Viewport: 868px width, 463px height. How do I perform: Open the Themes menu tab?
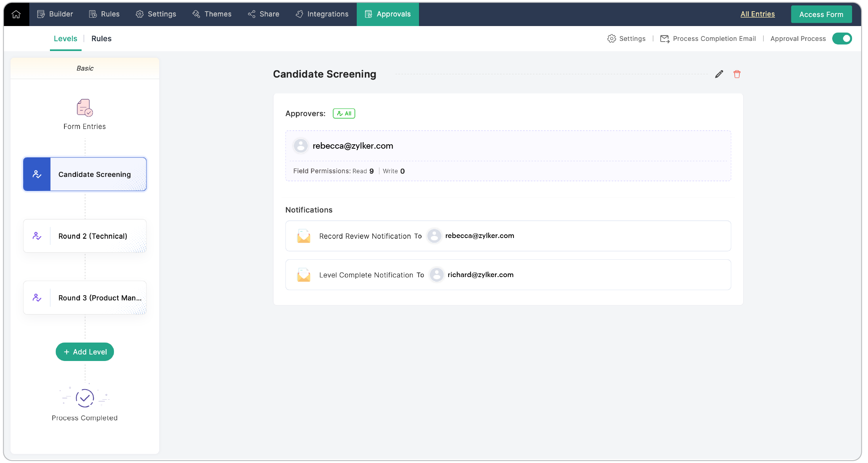[x=212, y=14]
